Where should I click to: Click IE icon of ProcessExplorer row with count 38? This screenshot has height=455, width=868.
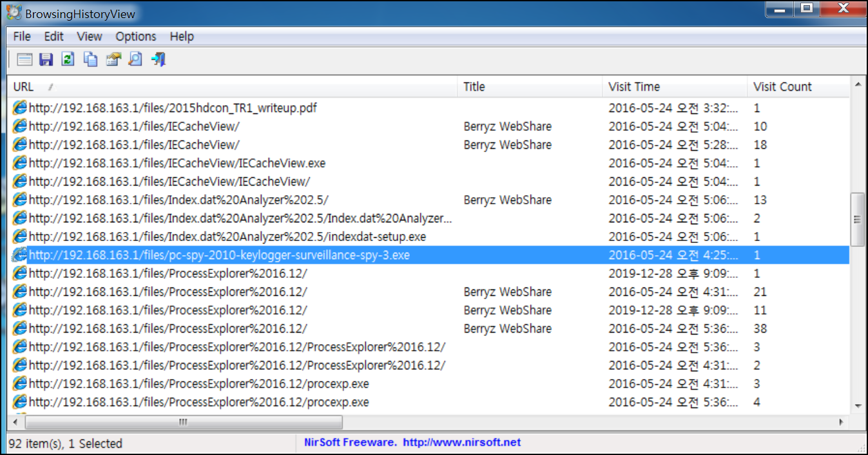21,328
